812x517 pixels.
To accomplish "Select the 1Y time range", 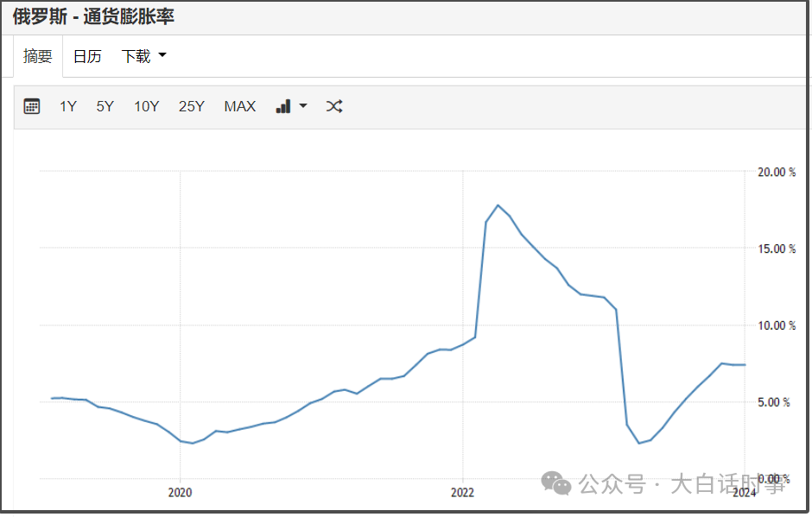I will [x=68, y=106].
